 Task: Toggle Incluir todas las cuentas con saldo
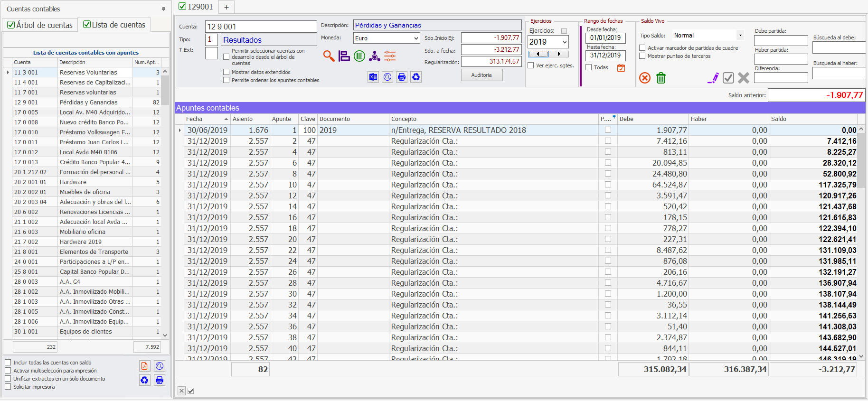pos(8,363)
